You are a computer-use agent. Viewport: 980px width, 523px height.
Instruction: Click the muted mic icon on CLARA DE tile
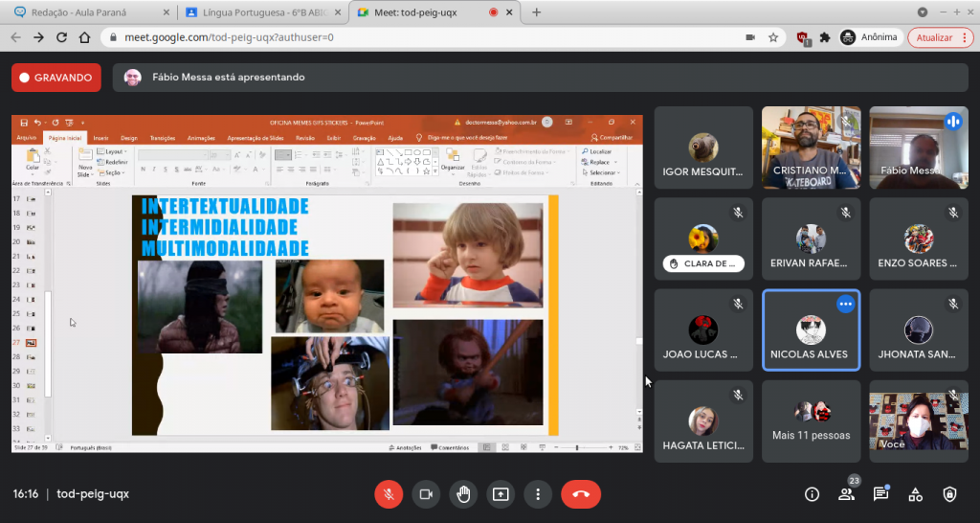[x=738, y=213]
